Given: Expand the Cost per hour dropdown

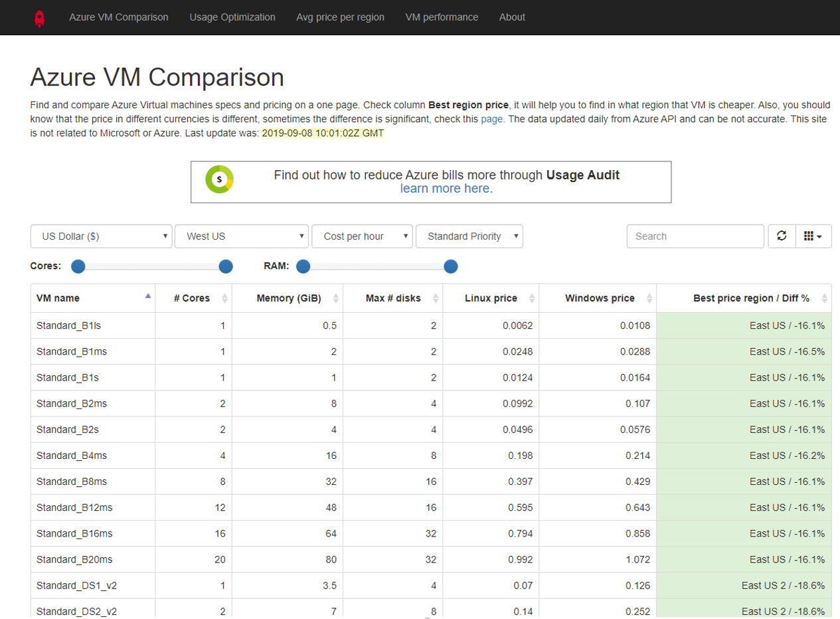Looking at the screenshot, I should coord(362,236).
